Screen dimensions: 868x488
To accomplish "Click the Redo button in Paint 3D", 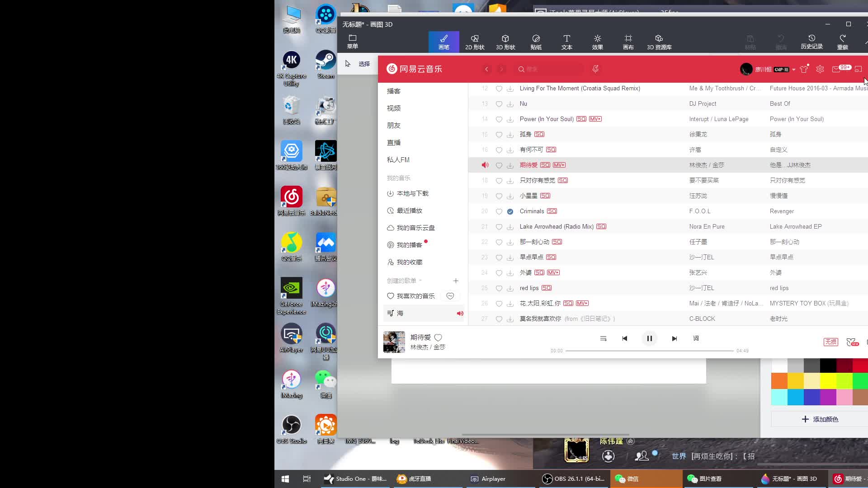I will (842, 42).
